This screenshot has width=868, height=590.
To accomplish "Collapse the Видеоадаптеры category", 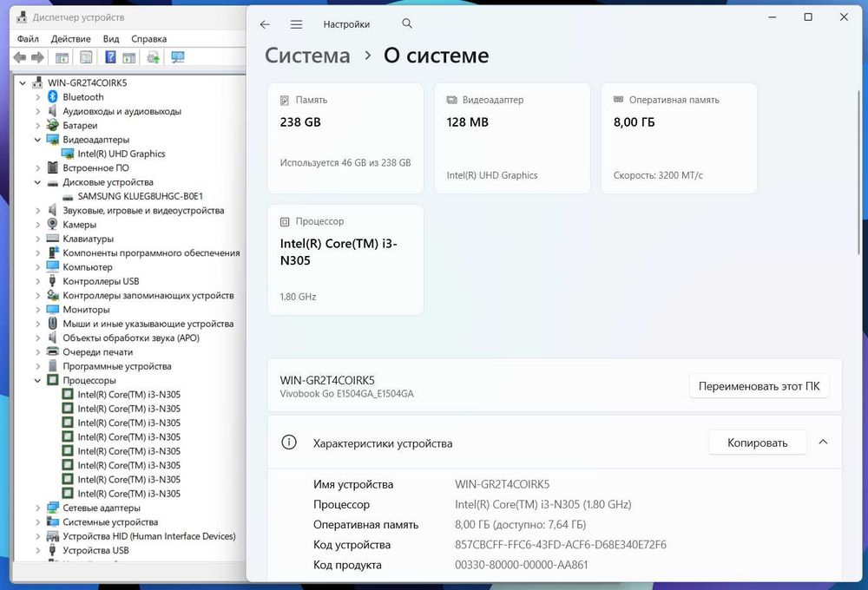I will pyautogui.click(x=37, y=140).
